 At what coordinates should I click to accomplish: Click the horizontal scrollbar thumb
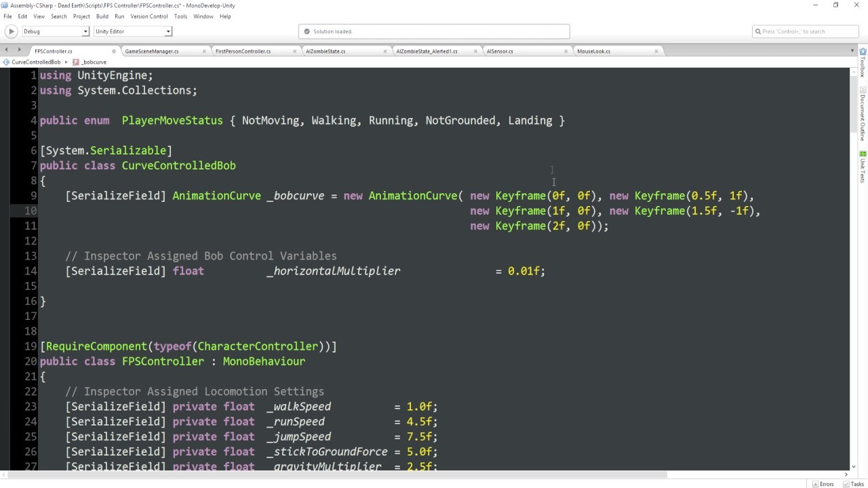coord(338,474)
